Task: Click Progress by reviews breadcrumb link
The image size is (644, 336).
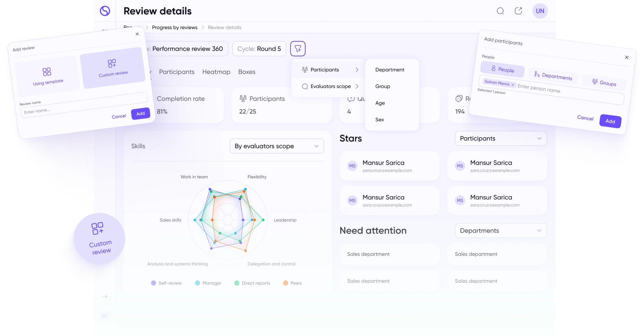Action: (175, 27)
